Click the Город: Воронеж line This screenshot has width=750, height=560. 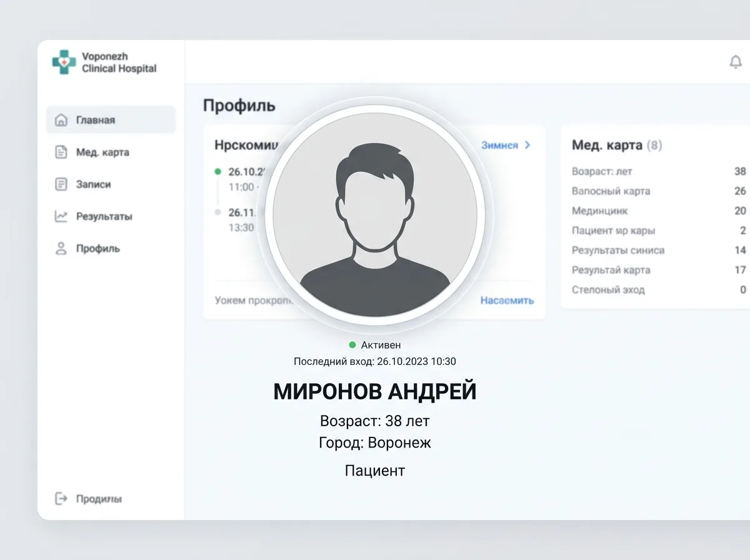pyautogui.click(x=375, y=442)
